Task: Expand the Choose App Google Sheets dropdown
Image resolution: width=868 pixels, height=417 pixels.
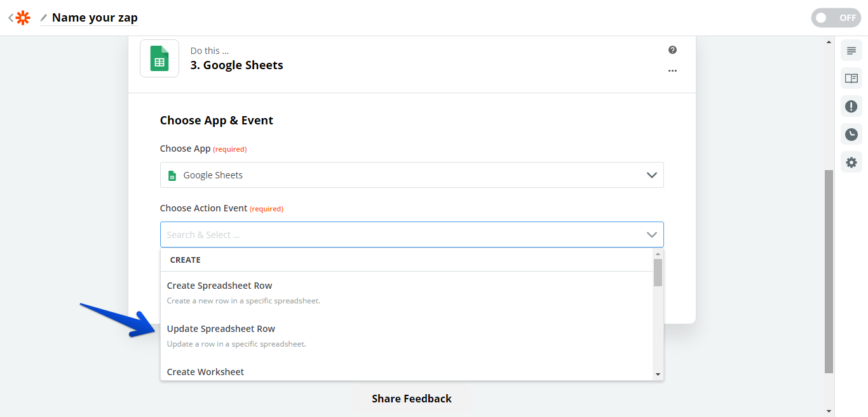Action: (651, 175)
